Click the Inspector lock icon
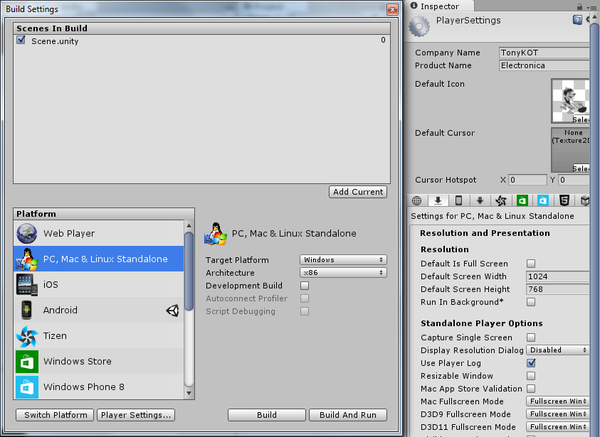 579,7
